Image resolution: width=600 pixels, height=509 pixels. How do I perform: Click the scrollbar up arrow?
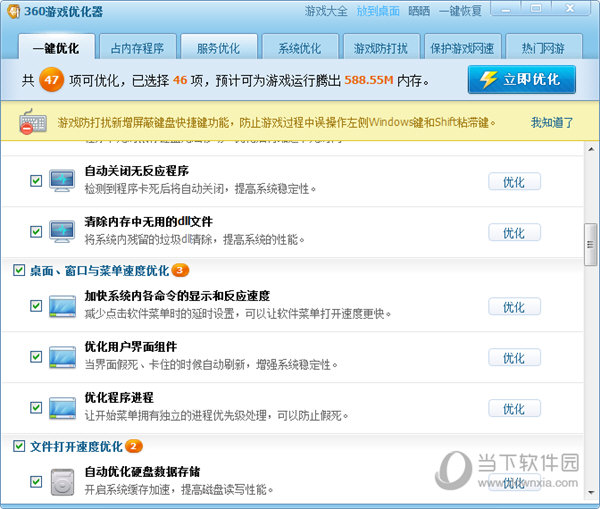pyautogui.click(x=591, y=149)
